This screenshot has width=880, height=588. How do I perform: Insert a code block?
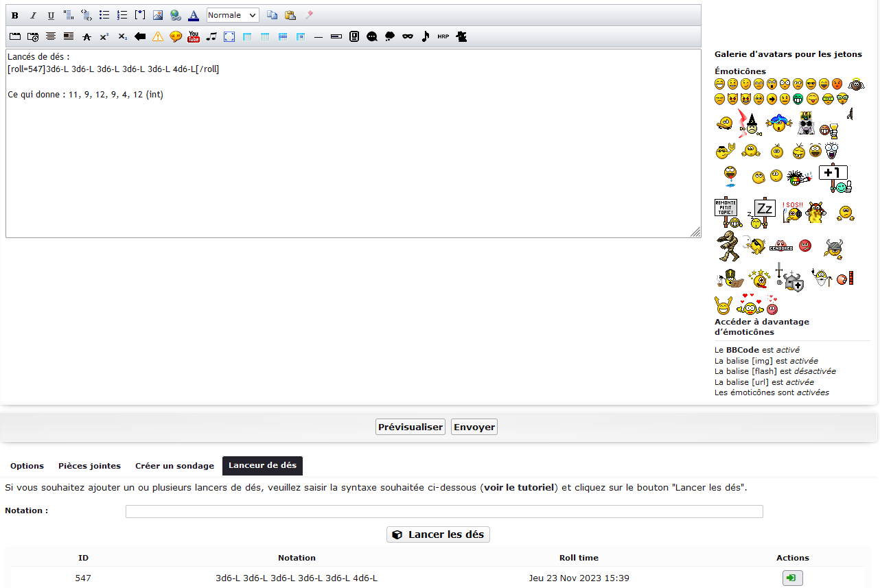click(x=86, y=15)
